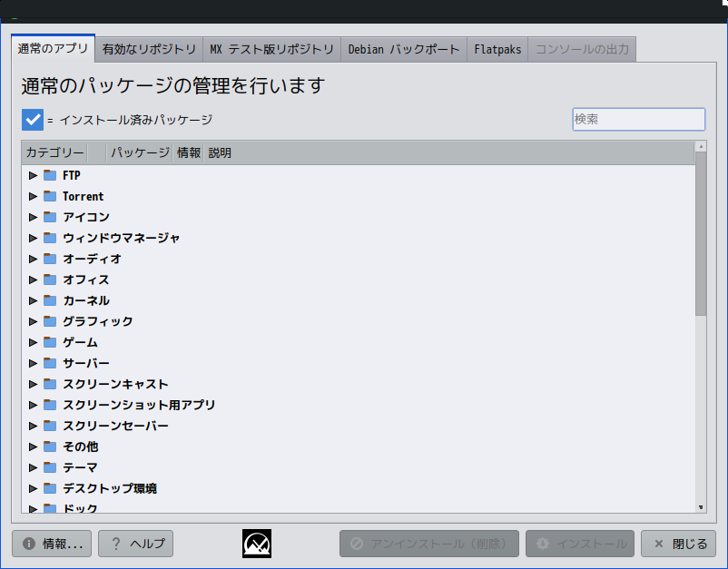
Task: Switch to Debian バックポート tab
Action: coord(404,49)
